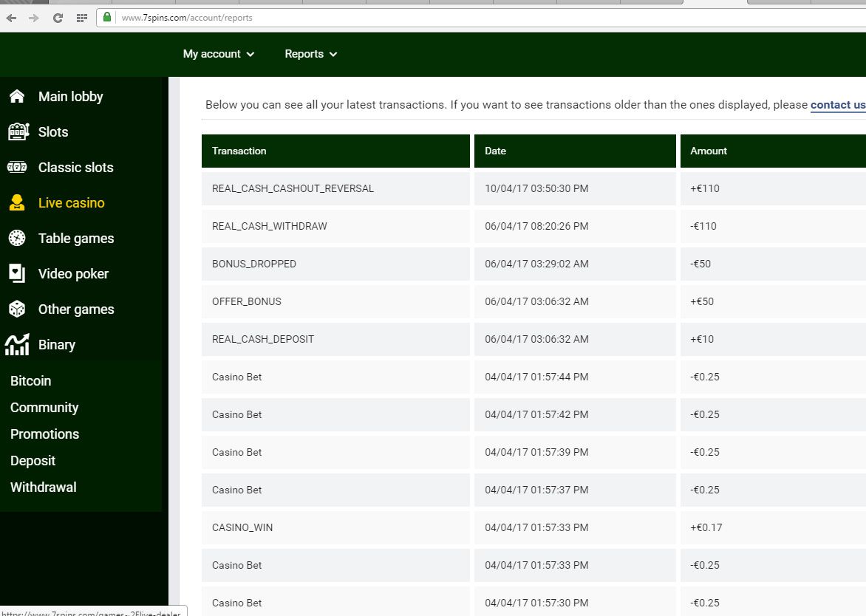The width and height of the screenshot is (866, 616).
Task: Open Other games from the sidebar
Action: click(x=76, y=309)
